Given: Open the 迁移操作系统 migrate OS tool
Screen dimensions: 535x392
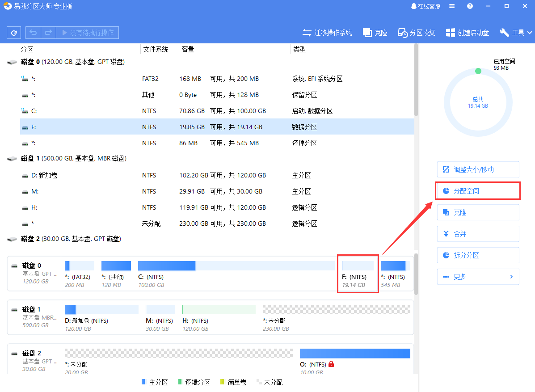Looking at the screenshot, I should 327,33.
